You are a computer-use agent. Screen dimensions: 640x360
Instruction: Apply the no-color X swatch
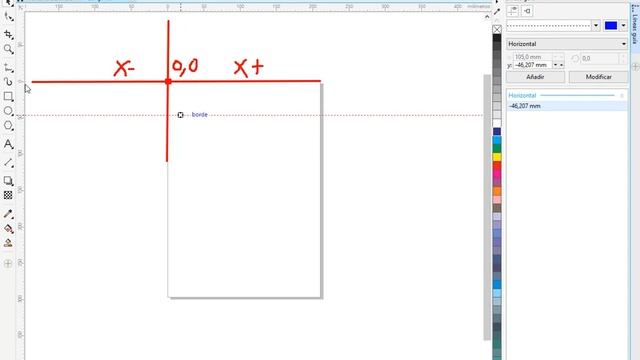(497, 29)
